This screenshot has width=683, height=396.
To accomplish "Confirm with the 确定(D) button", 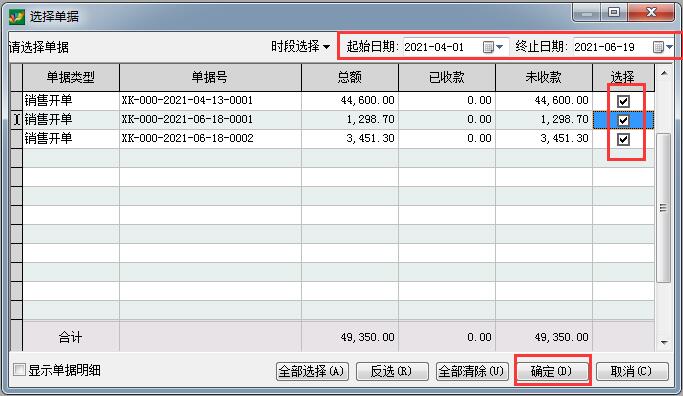I will click(551, 371).
